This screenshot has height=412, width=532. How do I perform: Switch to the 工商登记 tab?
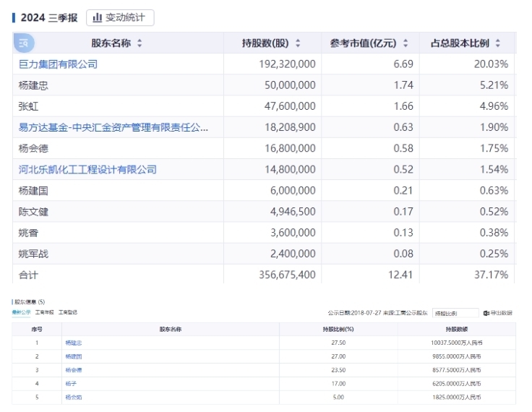(68, 312)
